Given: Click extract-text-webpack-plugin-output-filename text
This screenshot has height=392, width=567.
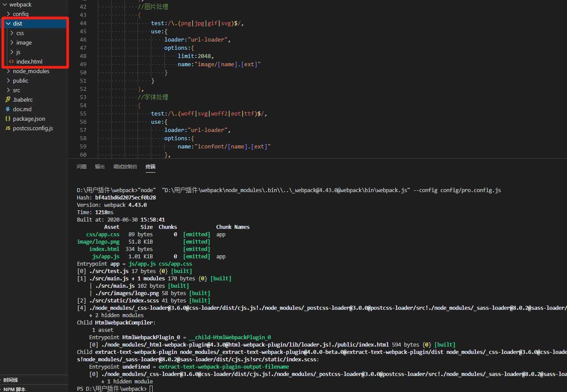Looking at the screenshot, I should [x=224, y=367].
